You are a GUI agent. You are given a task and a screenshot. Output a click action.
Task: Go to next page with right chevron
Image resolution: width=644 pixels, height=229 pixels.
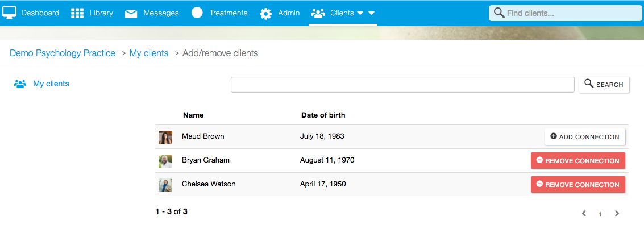click(617, 214)
